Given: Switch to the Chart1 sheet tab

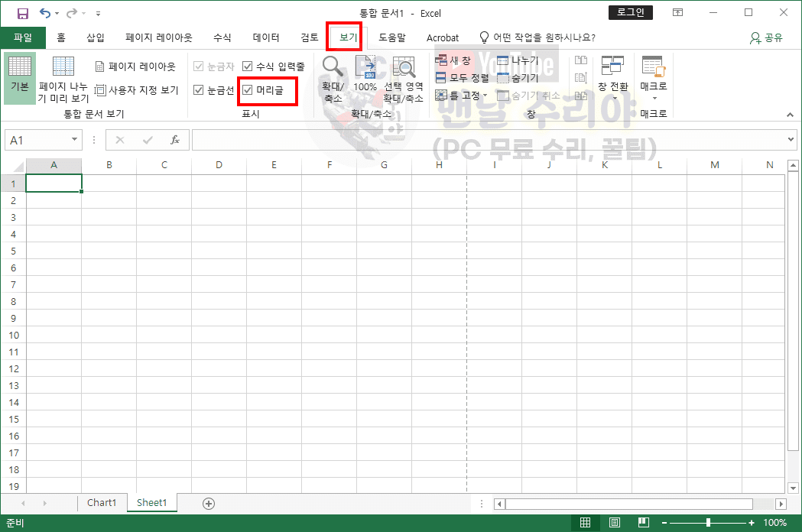Looking at the screenshot, I should (x=102, y=503).
